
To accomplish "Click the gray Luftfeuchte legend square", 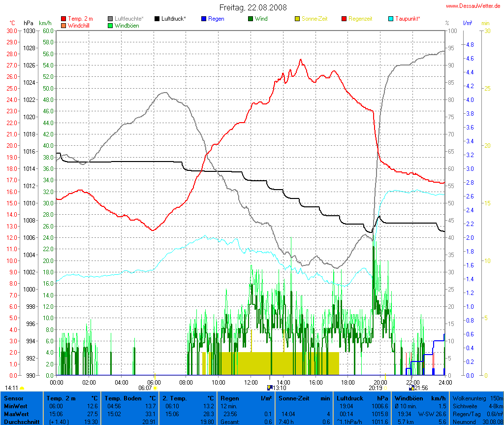I will coord(111,19).
